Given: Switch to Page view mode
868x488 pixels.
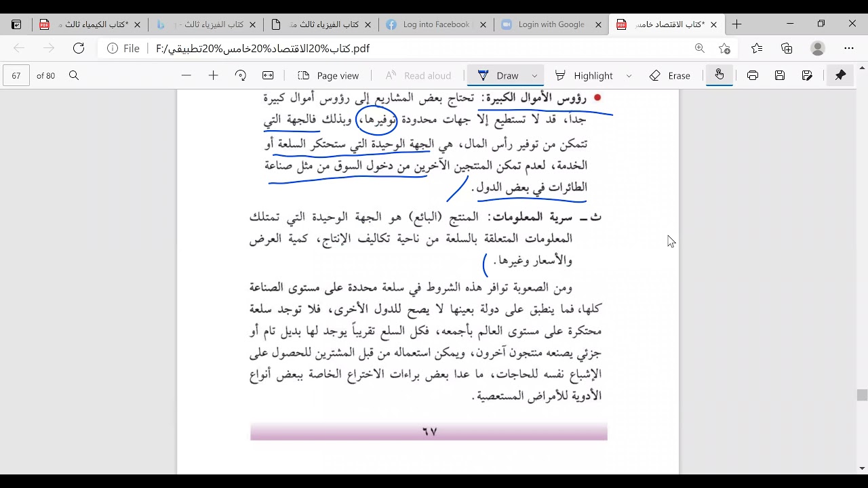Looking at the screenshot, I should tap(328, 75).
